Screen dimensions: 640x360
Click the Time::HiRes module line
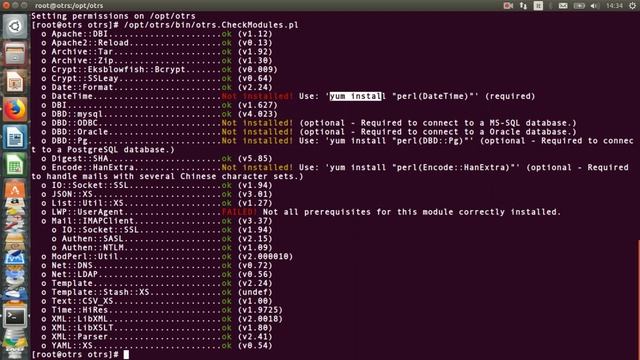point(162,310)
